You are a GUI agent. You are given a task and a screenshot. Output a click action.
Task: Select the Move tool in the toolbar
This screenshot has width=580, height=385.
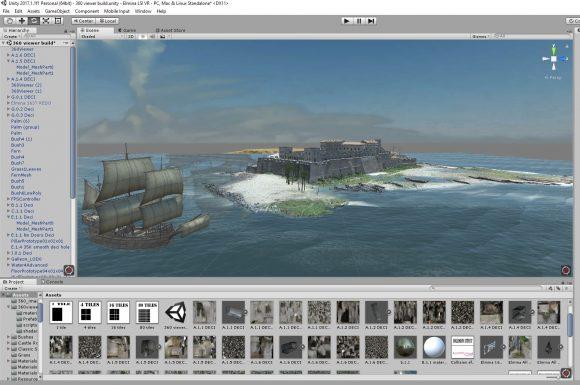click(x=22, y=21)
